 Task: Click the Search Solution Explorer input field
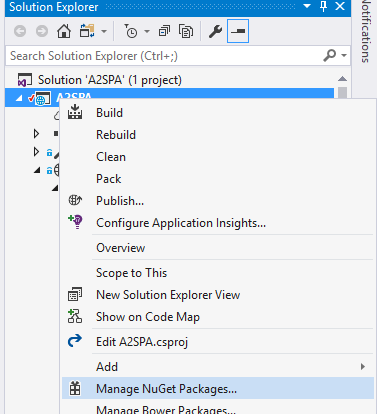163,56
